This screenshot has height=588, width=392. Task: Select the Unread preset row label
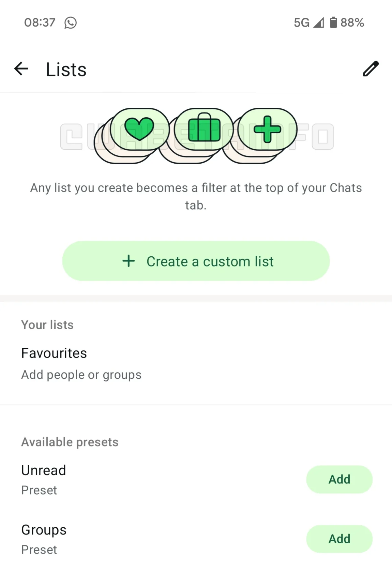point(44,470)
